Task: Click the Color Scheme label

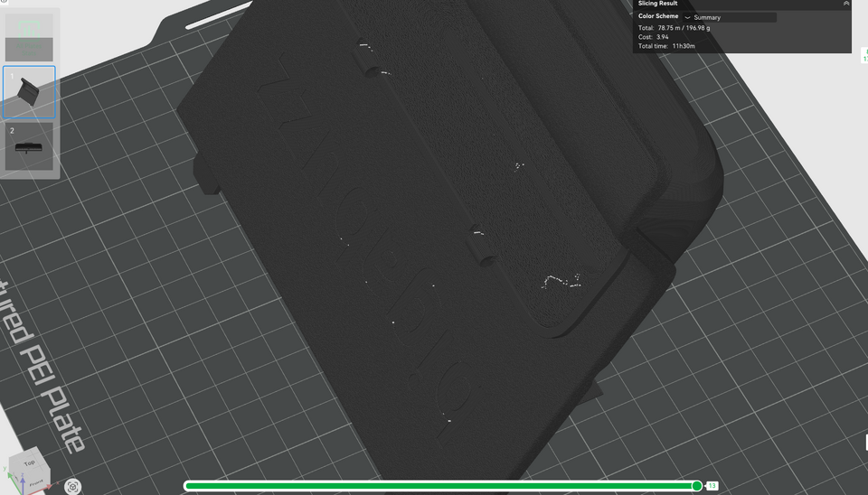Action: coord(658,16)
